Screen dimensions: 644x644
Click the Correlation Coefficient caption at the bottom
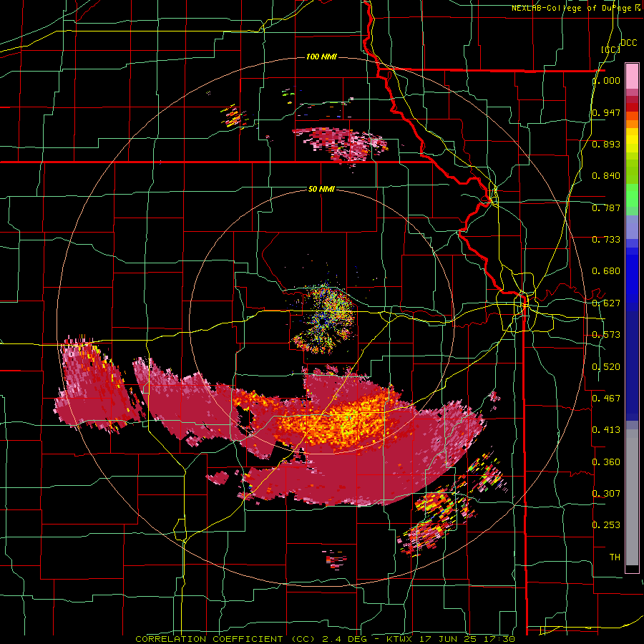pyautogui.click(x=325, y=639)
